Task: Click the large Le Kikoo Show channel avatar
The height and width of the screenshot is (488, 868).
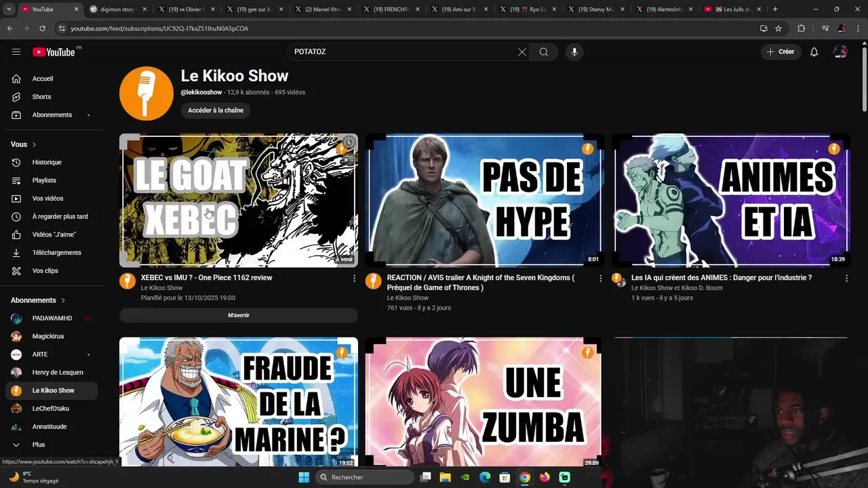Action: click(146, 94)
